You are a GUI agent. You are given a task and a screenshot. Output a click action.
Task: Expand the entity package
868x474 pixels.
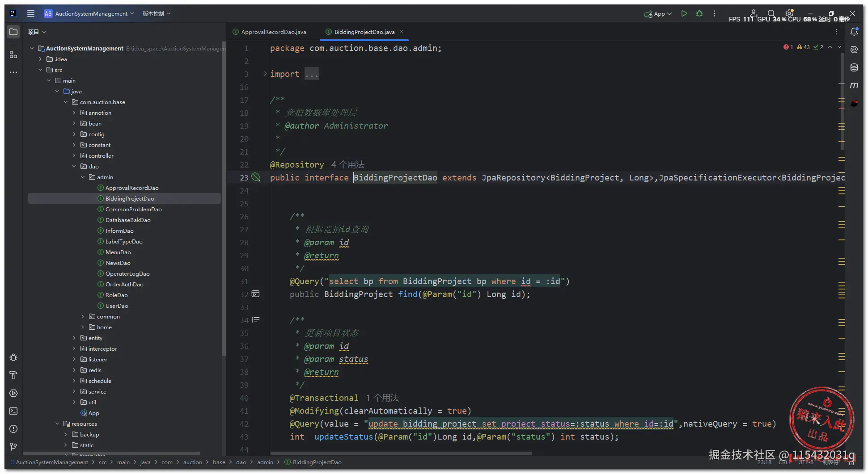74,338
